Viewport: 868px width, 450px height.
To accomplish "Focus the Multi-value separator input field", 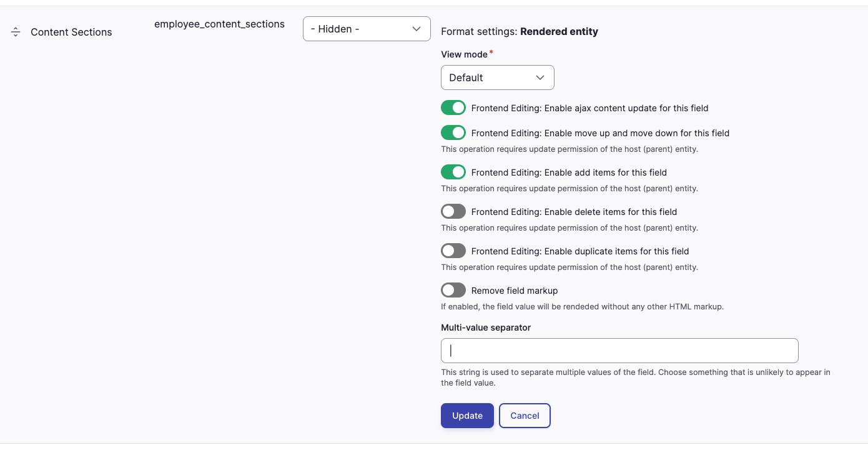I will click(x=619, y=351).
